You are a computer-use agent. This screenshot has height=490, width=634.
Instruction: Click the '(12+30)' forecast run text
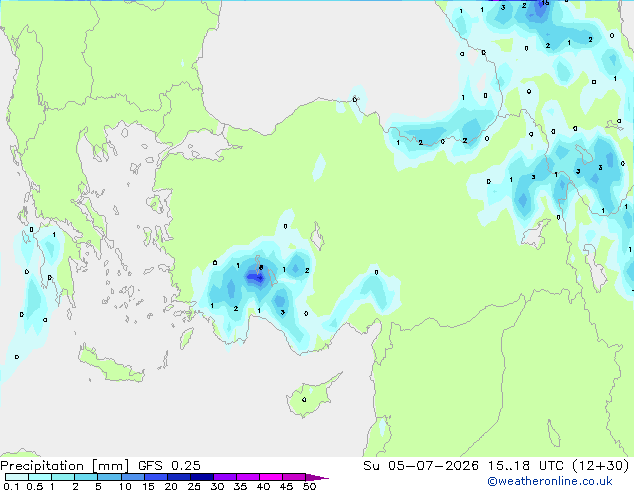(x=601, y=466)
